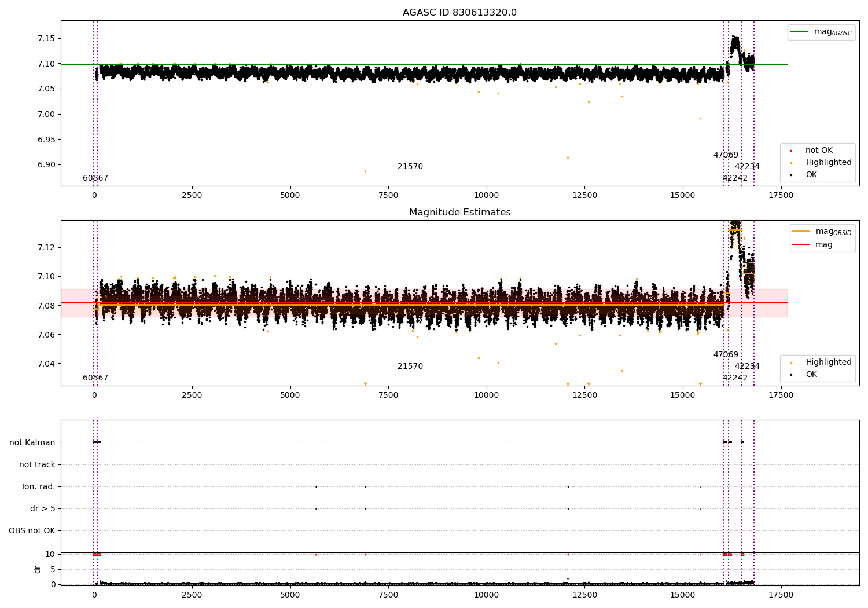This screenshot has height=608, width=868.
Task: Click the 'dr > 5' axis label
Action: [x=43, y=508]
